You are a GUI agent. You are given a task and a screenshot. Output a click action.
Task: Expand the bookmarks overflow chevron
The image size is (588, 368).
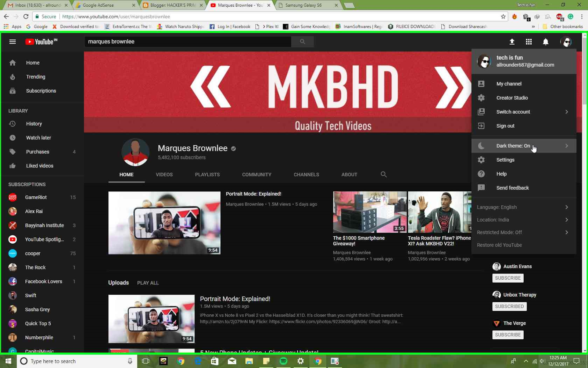pyautogui.click(x=533, y=26)
